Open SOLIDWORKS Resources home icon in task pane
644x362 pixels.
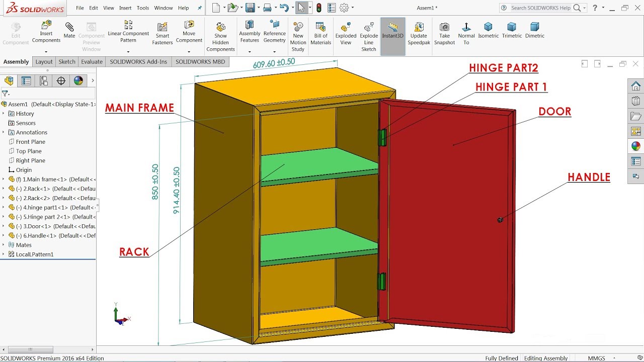(x=636, y=86)
